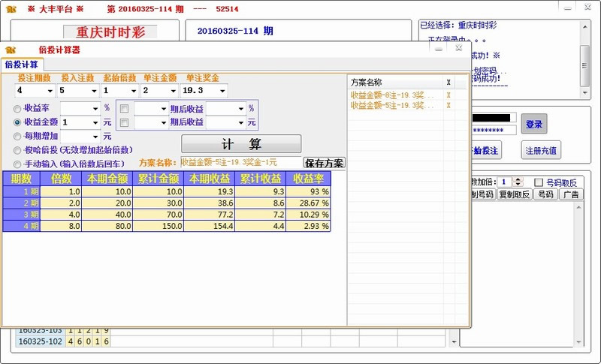Click the 累计金额 cell 150.0
The height and width of the screenshot is (364, 601).
[x=159, y=226]
